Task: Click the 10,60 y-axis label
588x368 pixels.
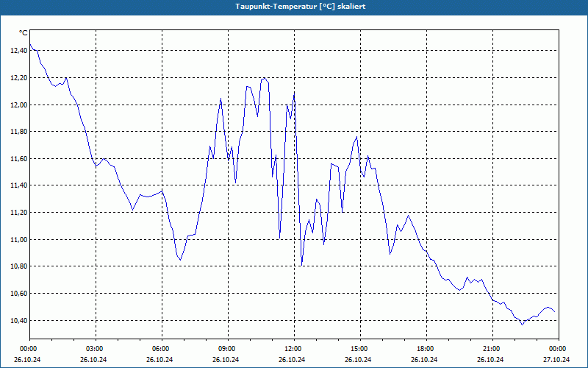Action: tap(19, 293)
